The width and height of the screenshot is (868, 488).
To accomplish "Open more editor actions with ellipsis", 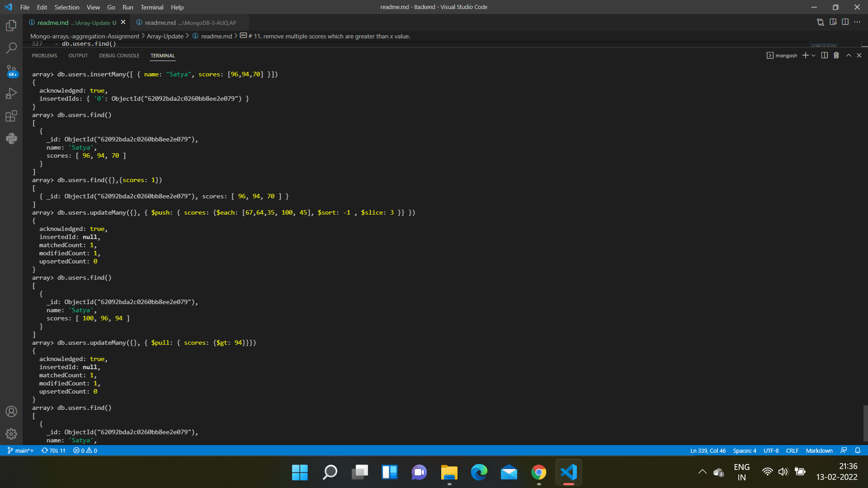I will click(x=858, y=22).
